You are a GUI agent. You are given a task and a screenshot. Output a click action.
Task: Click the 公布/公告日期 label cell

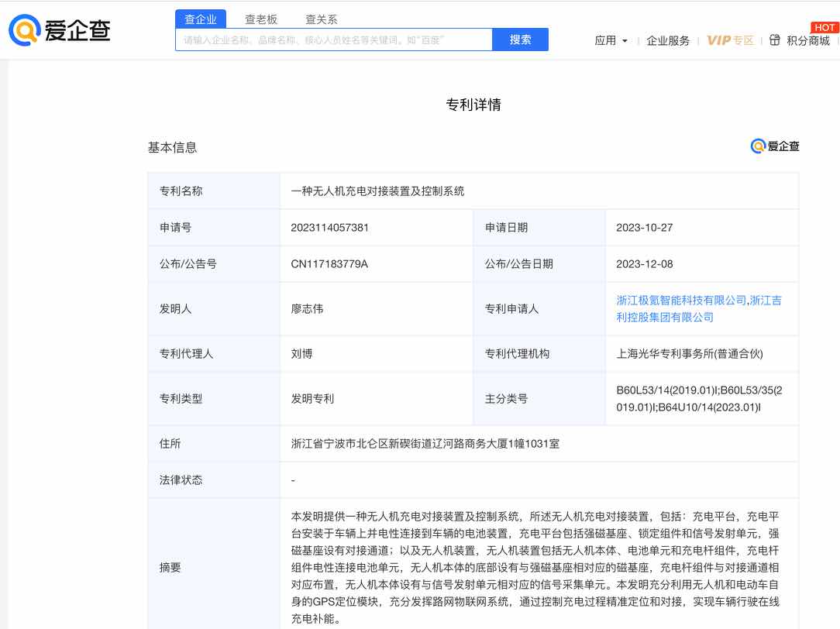[539, 264]
